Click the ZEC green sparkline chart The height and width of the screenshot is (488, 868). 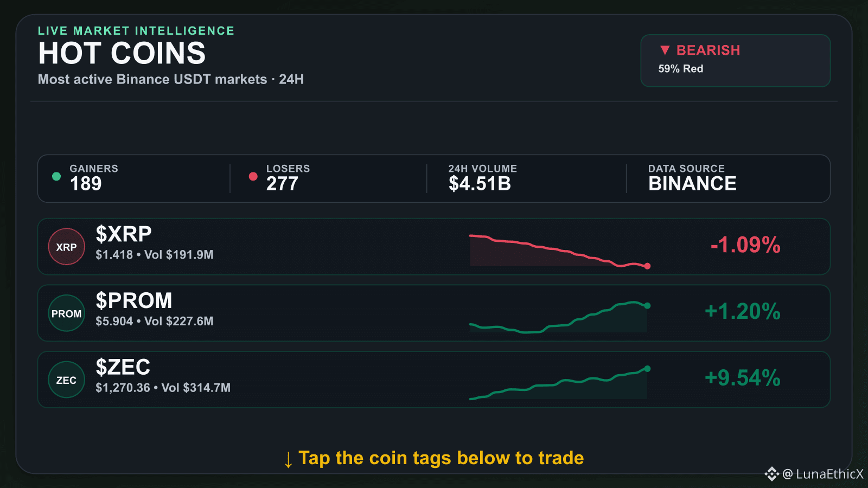coord(559,383)
